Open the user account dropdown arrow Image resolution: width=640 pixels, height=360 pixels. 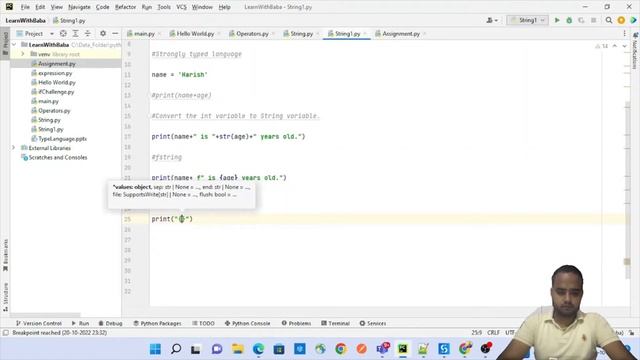496,20
